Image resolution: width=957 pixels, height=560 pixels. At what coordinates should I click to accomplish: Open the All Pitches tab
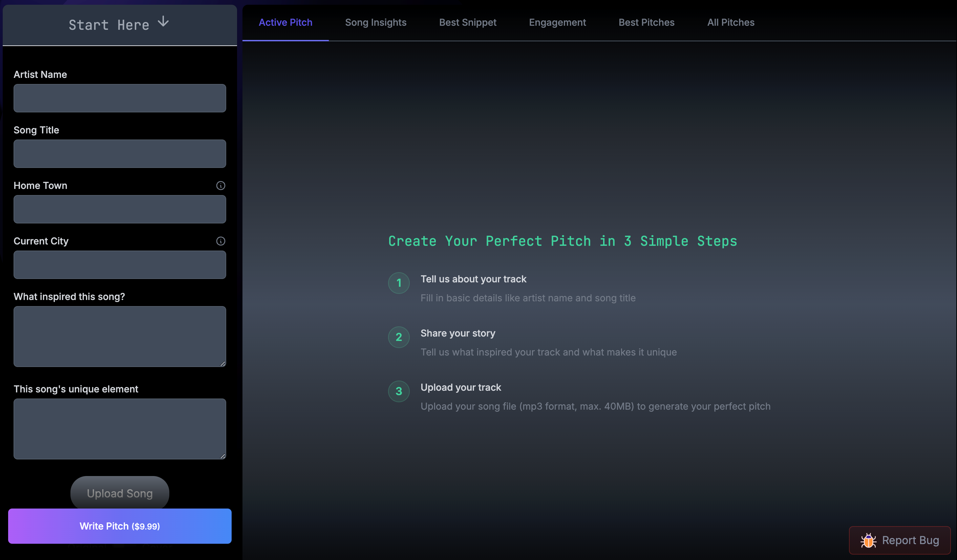731,22
